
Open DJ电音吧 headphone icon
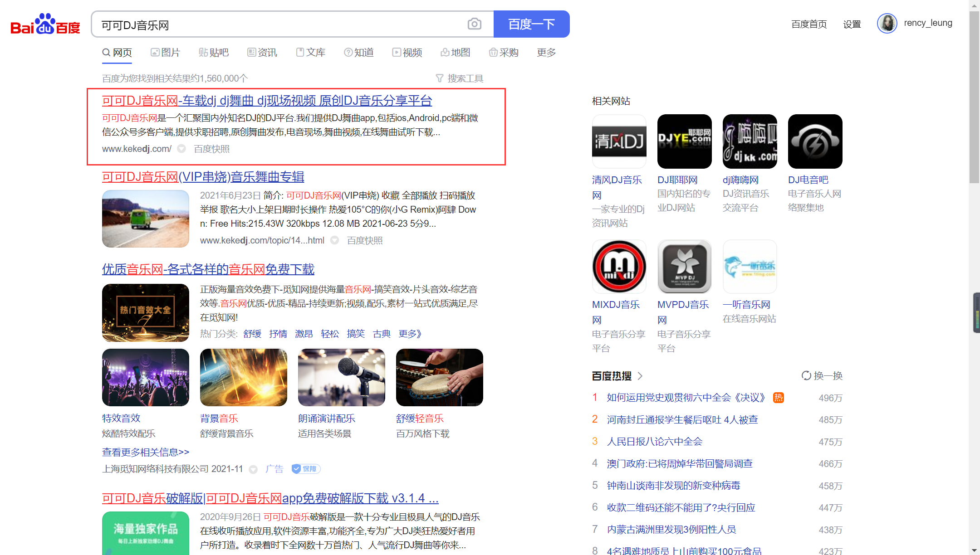(x=815, y=141)
